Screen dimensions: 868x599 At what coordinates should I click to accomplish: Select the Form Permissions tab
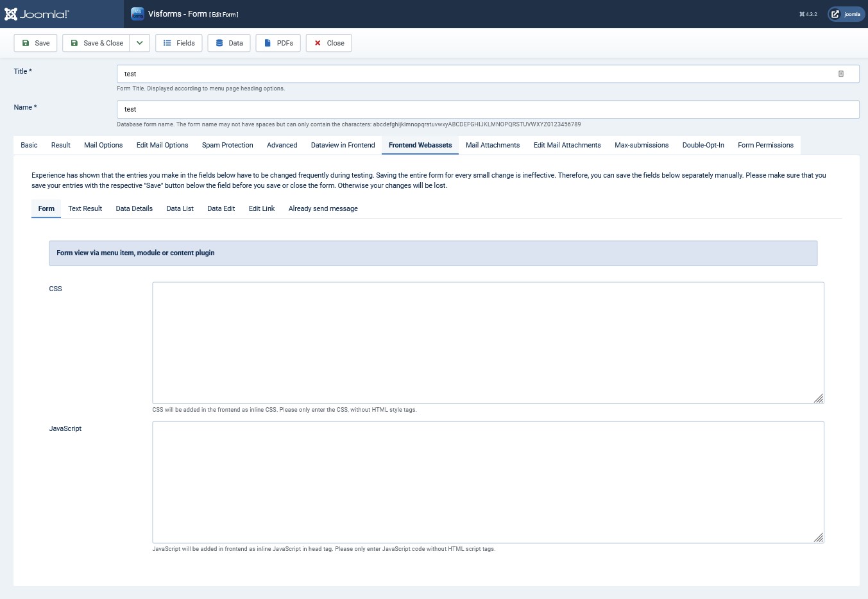pos(765,145)
